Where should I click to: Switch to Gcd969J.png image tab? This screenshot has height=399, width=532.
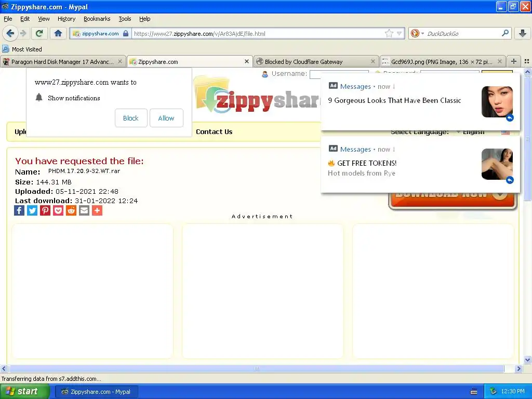point(443,61)
